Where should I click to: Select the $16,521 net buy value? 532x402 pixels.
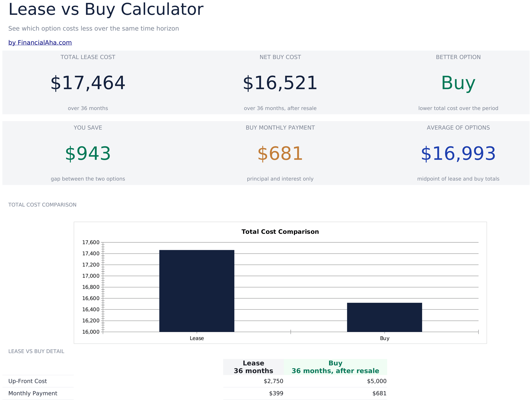pos(280,83)
